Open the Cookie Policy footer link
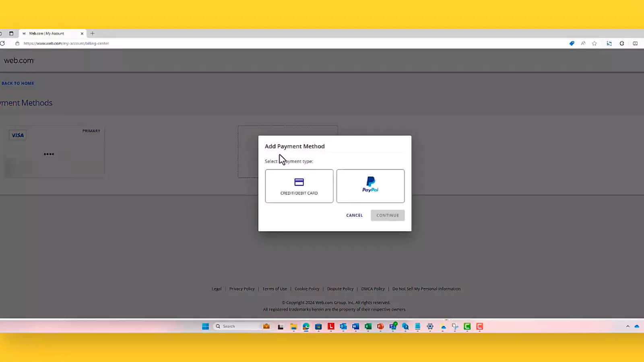The height and width of the screenshot is (362, 644). coord(307,289)
